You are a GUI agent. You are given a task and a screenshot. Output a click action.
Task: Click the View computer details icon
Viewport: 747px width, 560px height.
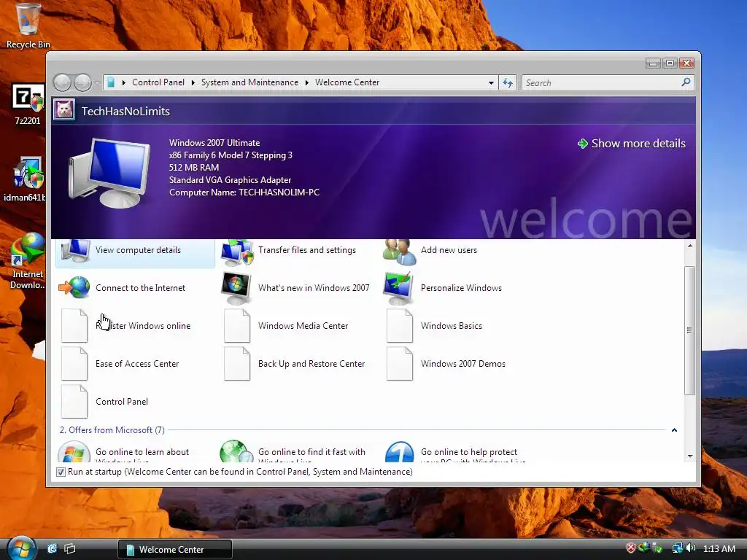[x=75, y=251]
